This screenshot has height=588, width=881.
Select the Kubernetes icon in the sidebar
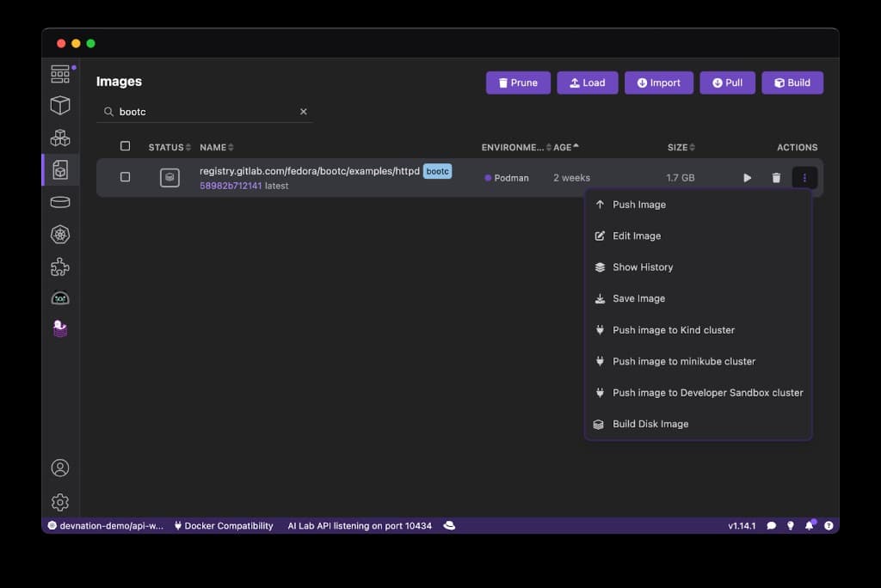(59, 234)
